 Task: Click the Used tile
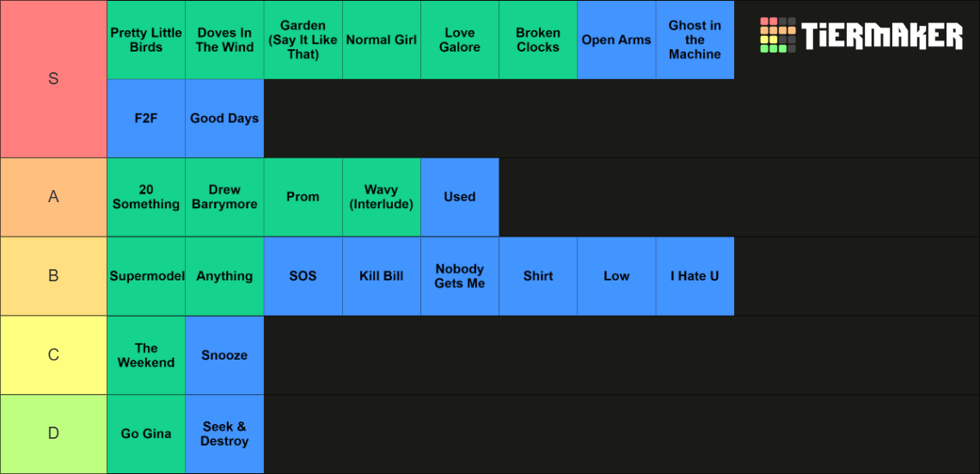coord(460,197)
